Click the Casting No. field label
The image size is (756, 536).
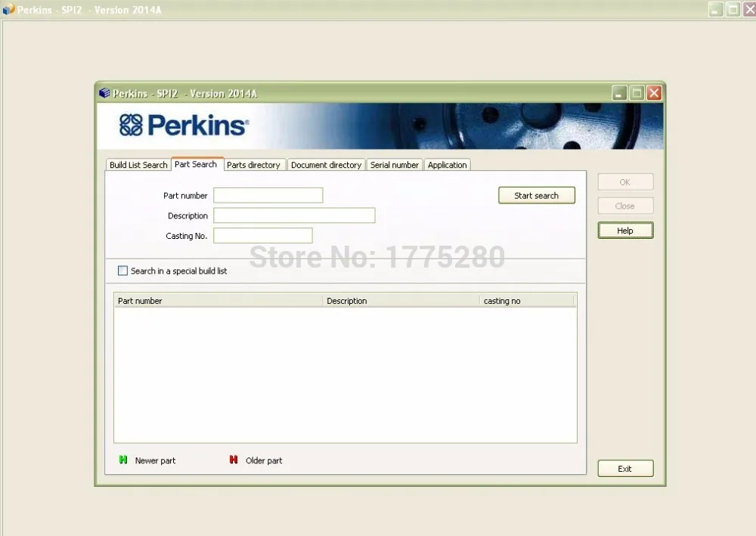point(187,236)
